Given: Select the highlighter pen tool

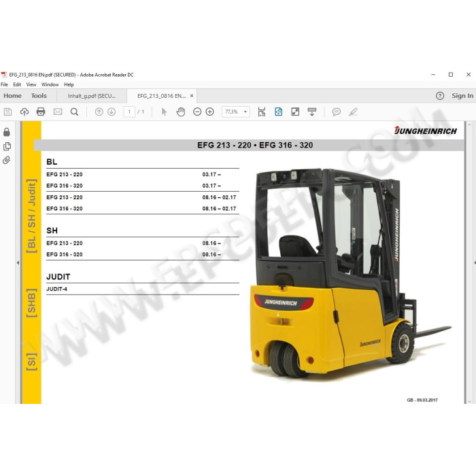Looking at the screenshot, I should 353,112.
